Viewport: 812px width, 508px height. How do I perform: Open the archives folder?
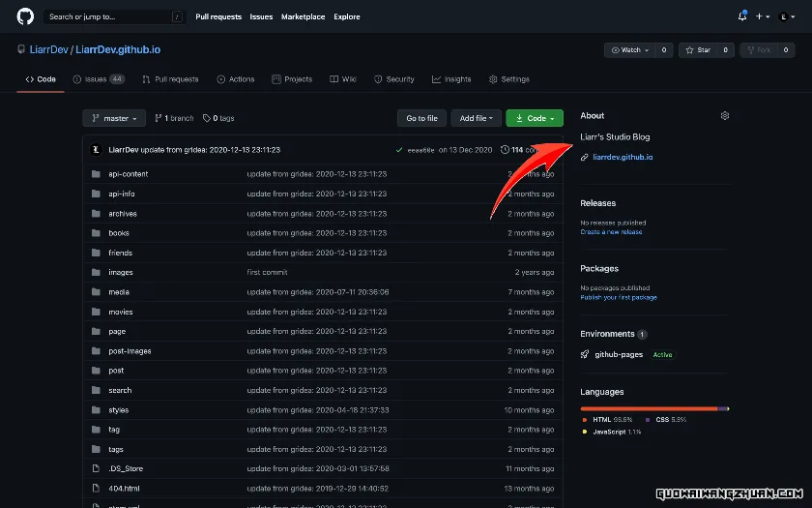[122, 214]
